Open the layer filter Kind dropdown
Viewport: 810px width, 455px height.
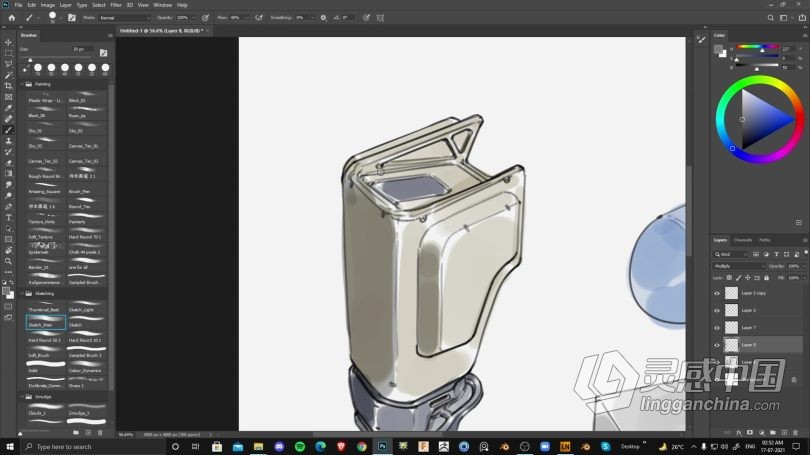(730, 254)
